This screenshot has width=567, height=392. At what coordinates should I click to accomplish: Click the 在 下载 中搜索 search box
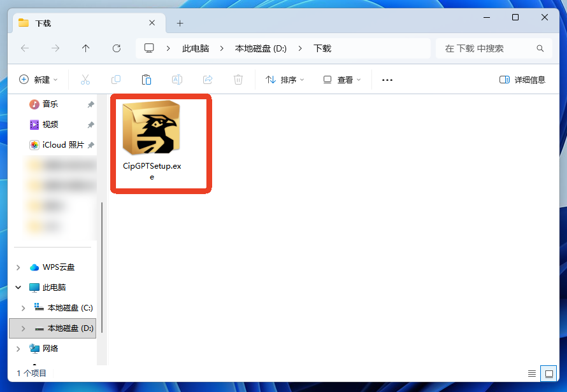(487, 48)
